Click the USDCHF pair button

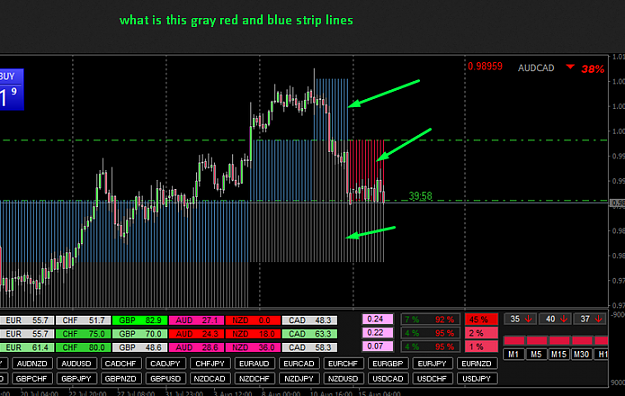tap(432, 378)
